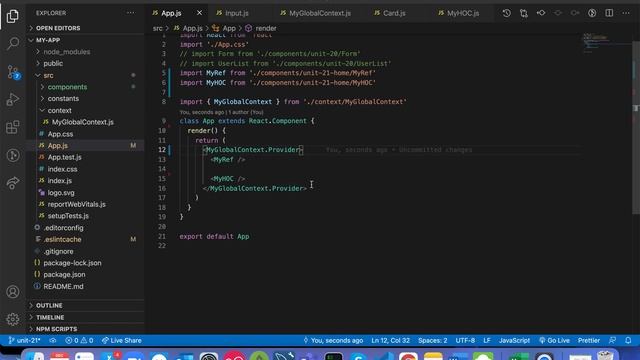Close the App.js editor tab
Screen dimensions: 640x360
coord(199,13)
